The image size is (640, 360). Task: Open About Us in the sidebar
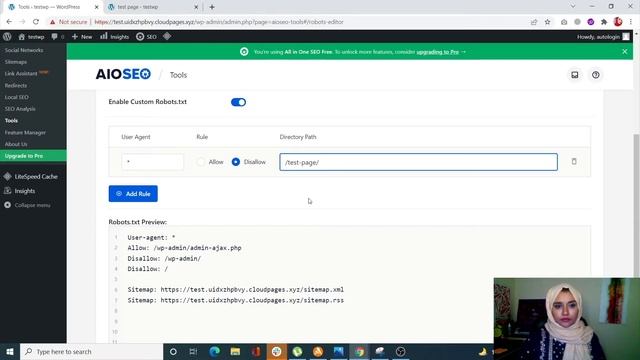coord(16,144)
